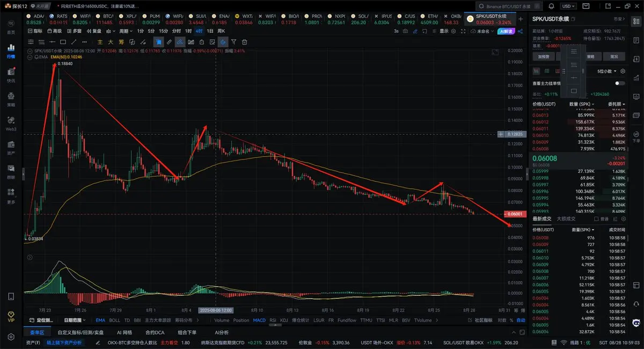Click the 加预警 alert button
The image size is (644, 349).
[543, 56]
